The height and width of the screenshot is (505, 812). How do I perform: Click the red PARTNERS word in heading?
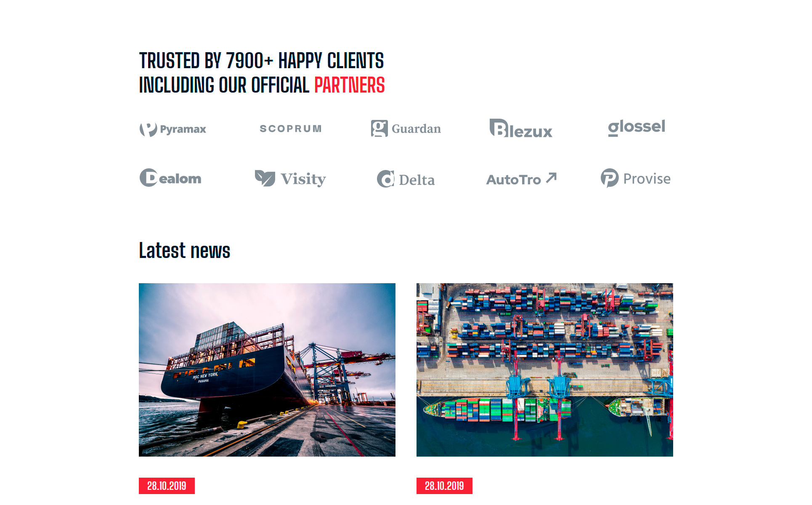click(350, 85)
